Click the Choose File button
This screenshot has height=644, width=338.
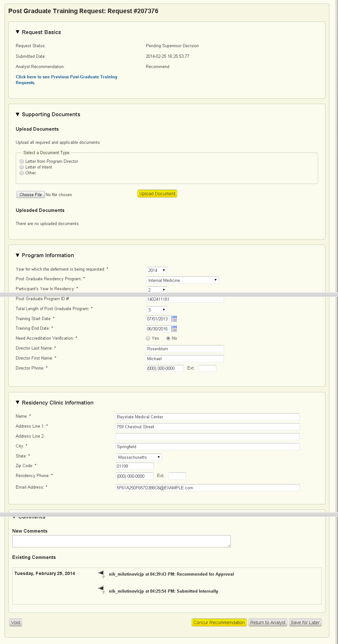point(31,195)
